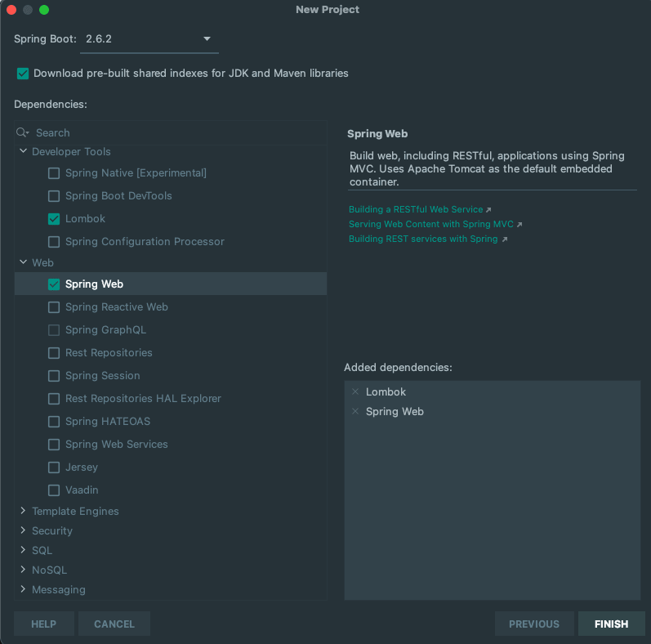This screenshot has height=644, width=651.
Task: Uncheck the Spring Web checkbox
Action: point(54,284)
